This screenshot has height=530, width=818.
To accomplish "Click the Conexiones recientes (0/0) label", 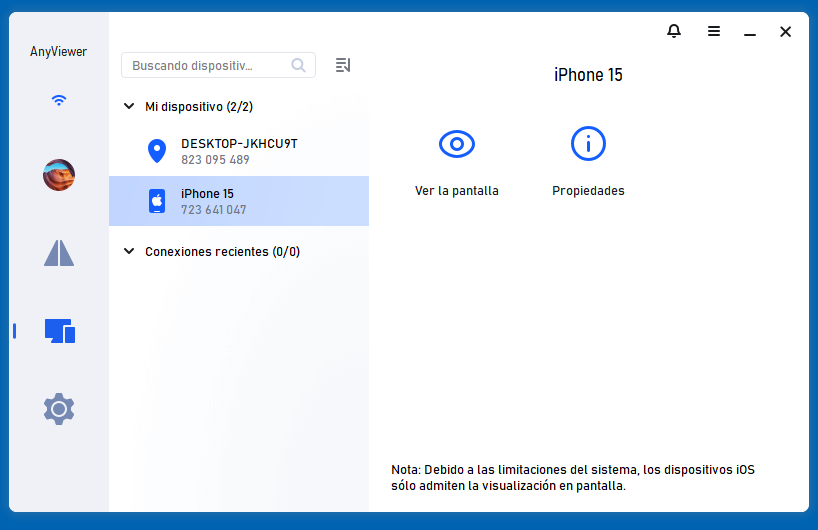I will click(x=222, y=252).
